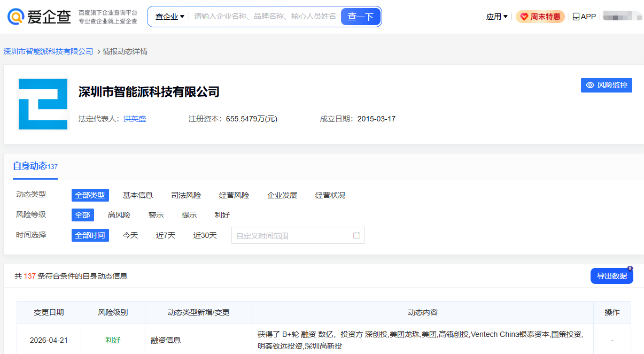Select 经营状况 under 动态类型

(330, 195)
